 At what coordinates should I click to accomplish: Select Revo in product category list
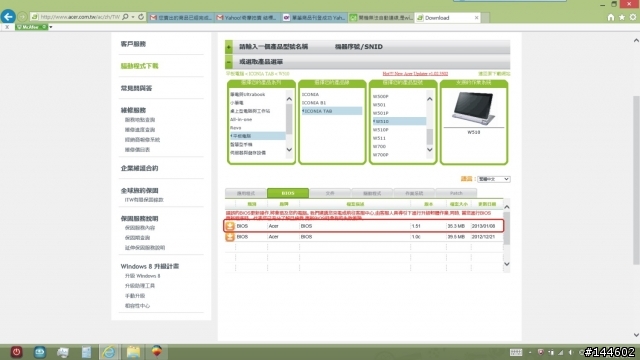point(236,128)
